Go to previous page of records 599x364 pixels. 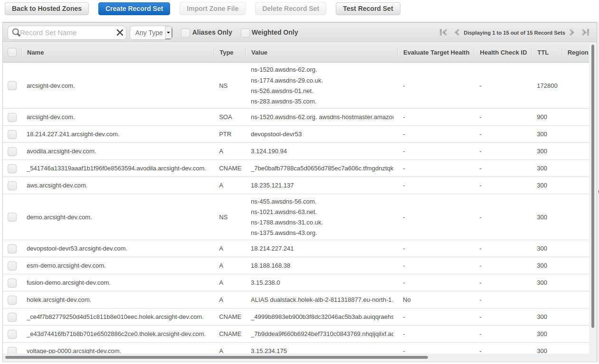457,33
